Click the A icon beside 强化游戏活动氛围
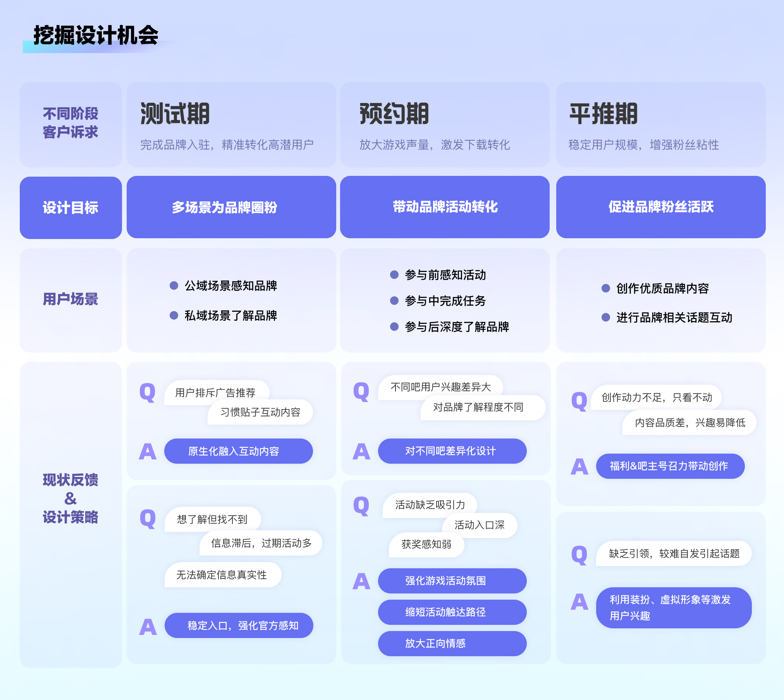This screenshot has height=700, width=784. click(x=361, y=581)
